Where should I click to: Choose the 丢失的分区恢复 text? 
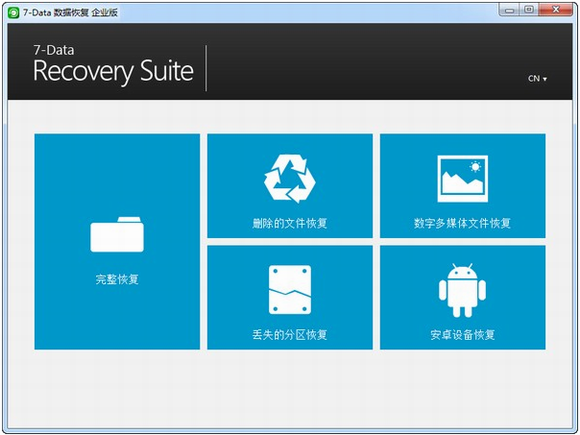(290, 335)
